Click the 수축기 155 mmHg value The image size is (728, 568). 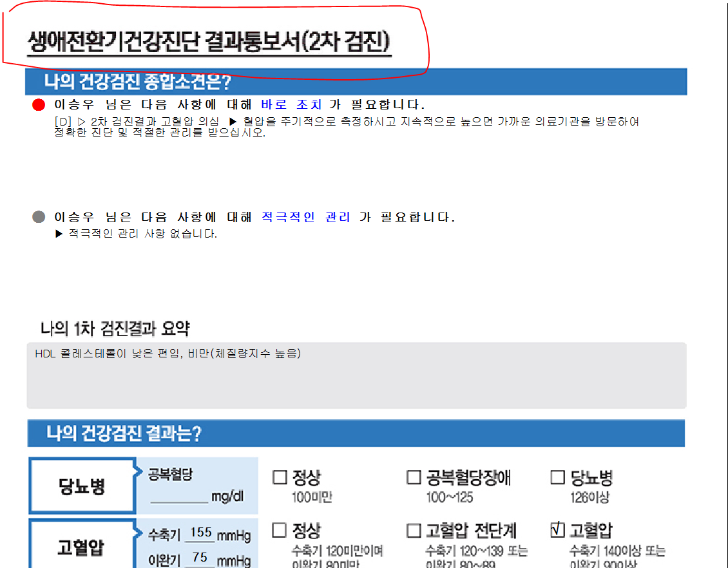click(200, 533)
